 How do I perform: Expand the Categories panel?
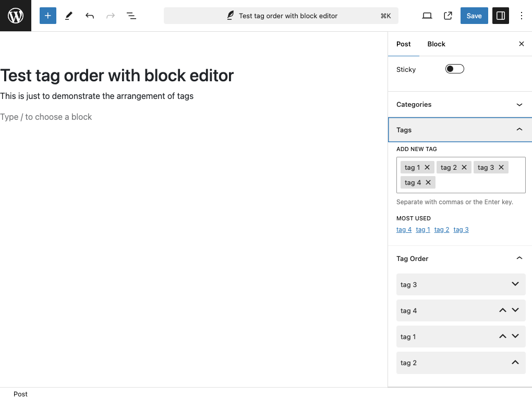pos(519,105)
